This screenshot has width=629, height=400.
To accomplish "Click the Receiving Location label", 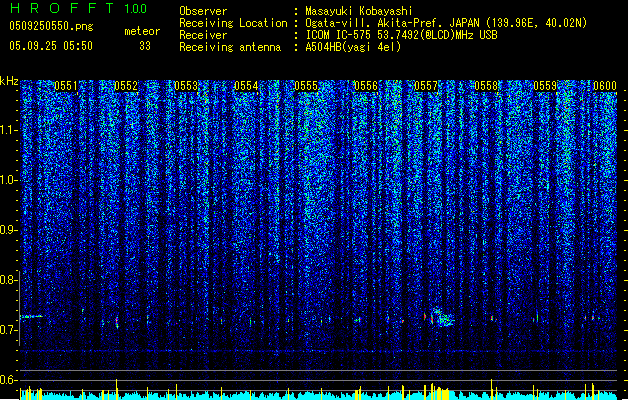I will point(233,23).
